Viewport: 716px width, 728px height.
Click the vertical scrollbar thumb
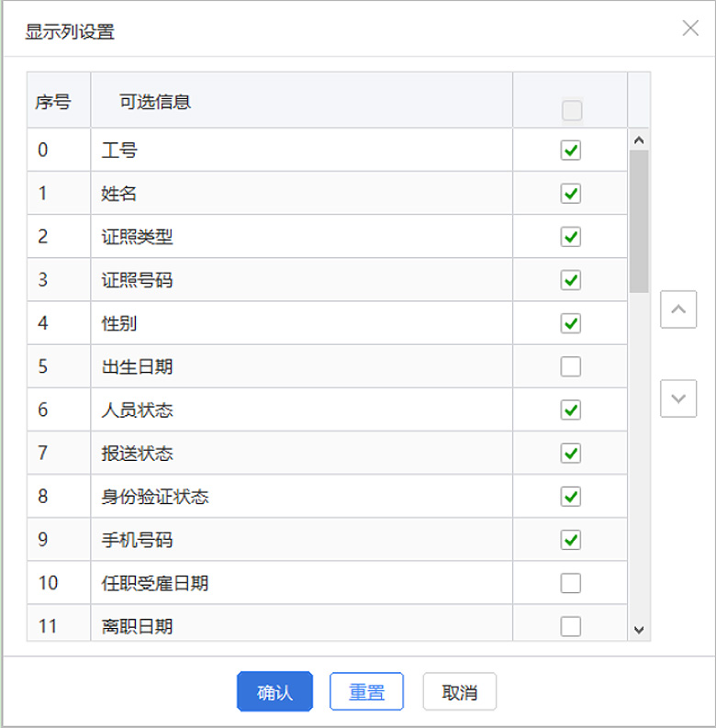click(x=639, y=220)
